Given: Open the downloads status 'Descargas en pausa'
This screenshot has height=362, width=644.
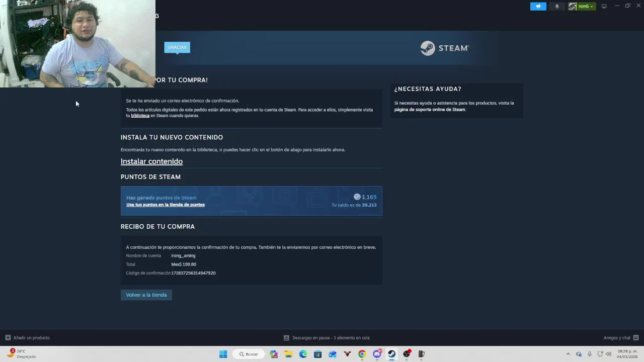Looking at the screenshot, I should point(331,338).
